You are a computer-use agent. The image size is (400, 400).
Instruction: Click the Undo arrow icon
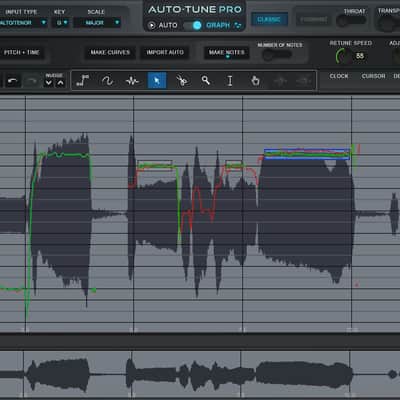click(x=13, y=81)
